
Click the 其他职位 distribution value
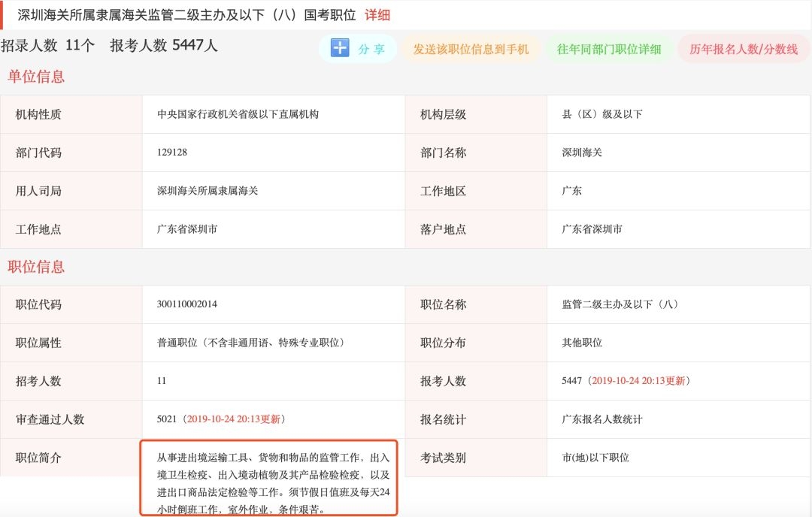tap(581, 343)
